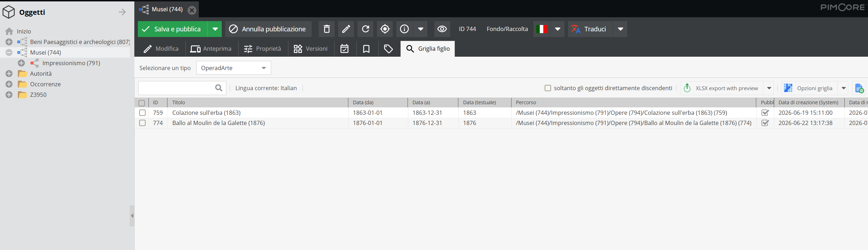Open the Opzioni griglia dropdown arrow
The image size is (868, 250).
point(844,88)
